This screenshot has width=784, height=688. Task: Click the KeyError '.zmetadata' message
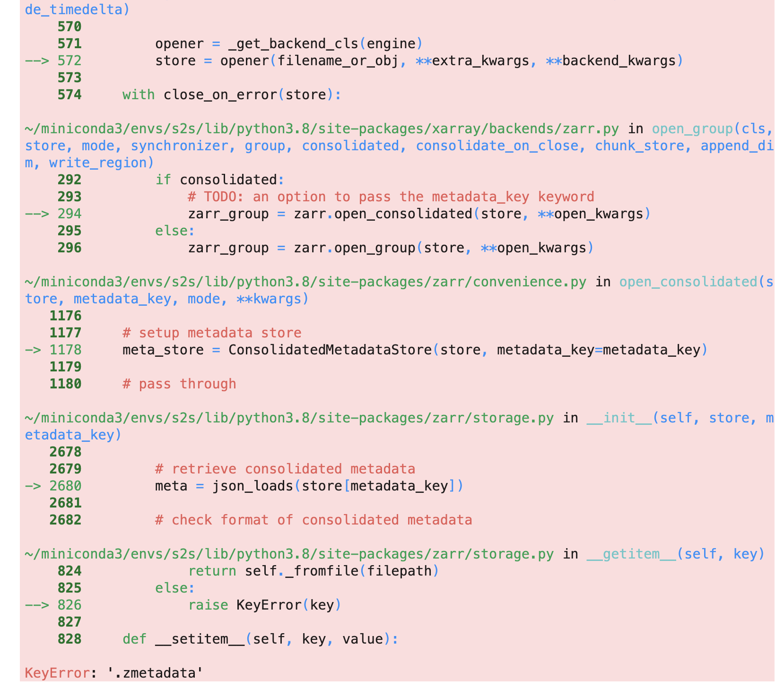114,673
